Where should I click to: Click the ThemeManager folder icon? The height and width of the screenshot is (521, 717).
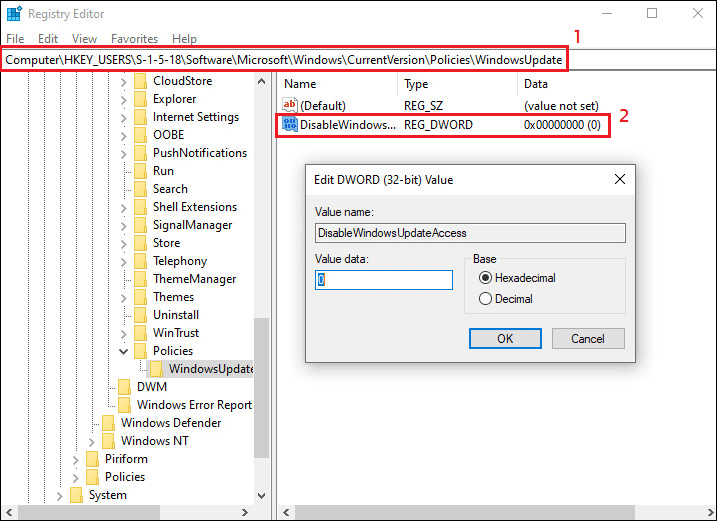pos(140,279)
